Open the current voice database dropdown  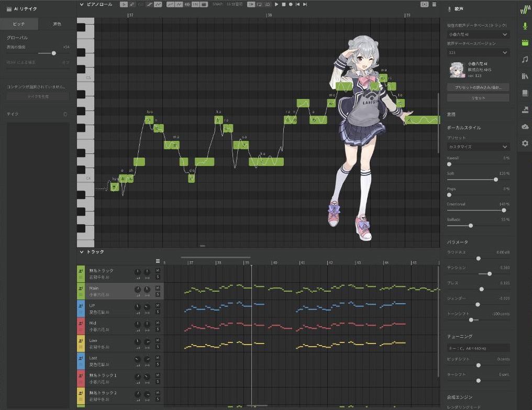[478, 34]
